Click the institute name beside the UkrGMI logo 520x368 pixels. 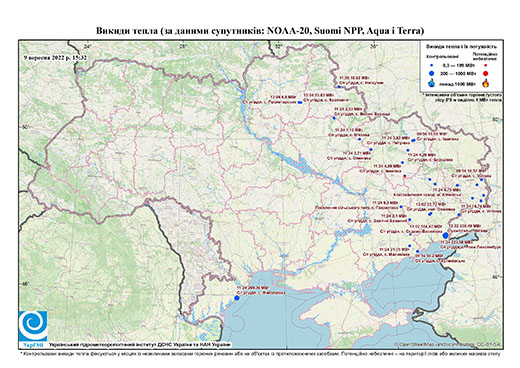[x=140, y=345]
